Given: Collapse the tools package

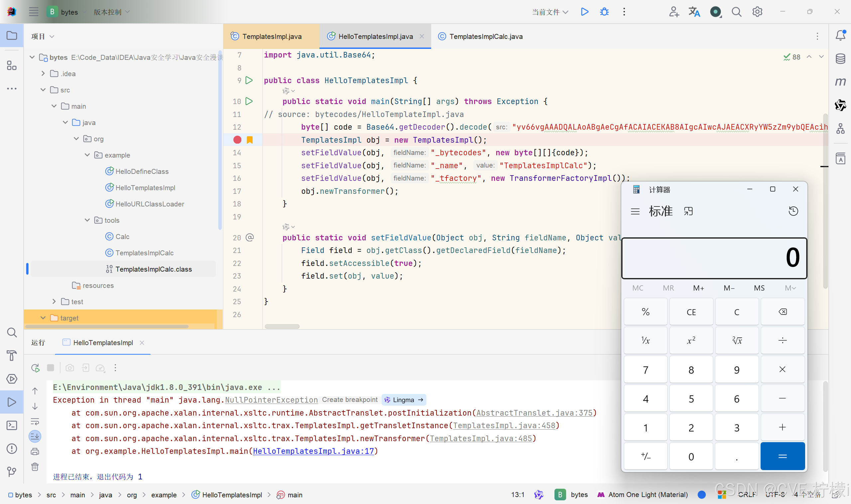Looking at the screenshot, I should click(x=87, y=220).
